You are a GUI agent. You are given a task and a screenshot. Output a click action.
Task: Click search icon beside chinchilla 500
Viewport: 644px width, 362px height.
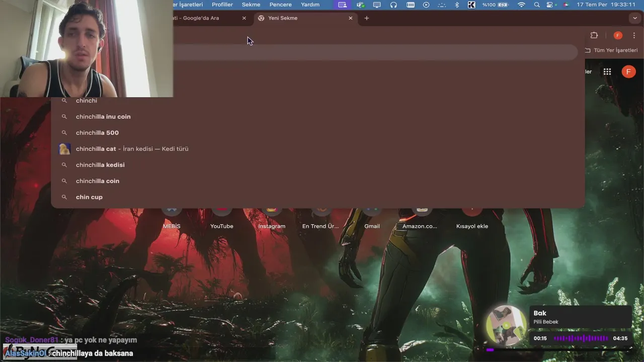click(64, 133)
